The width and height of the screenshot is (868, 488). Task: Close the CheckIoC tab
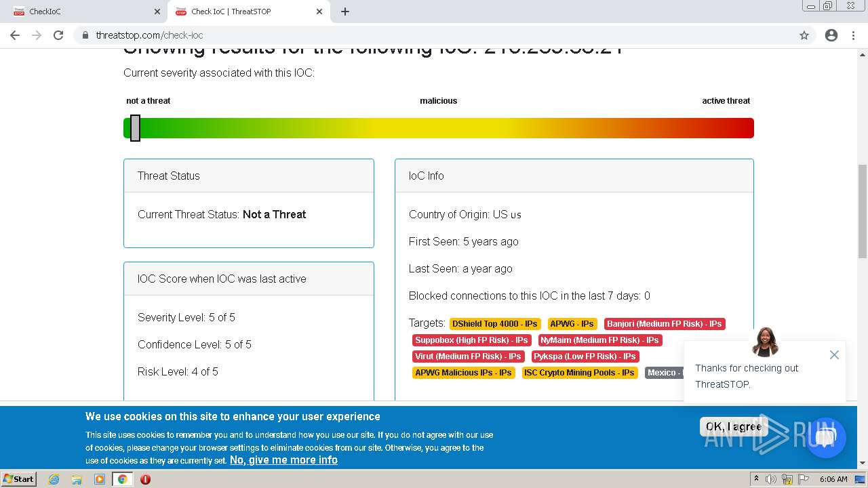tap(157, 12)
